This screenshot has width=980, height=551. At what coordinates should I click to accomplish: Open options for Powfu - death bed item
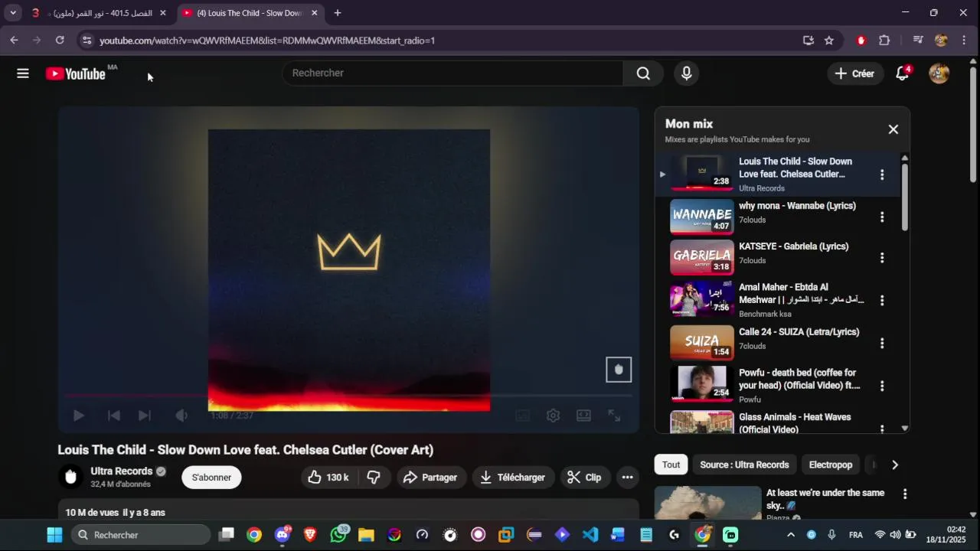(x=882, y=386)
